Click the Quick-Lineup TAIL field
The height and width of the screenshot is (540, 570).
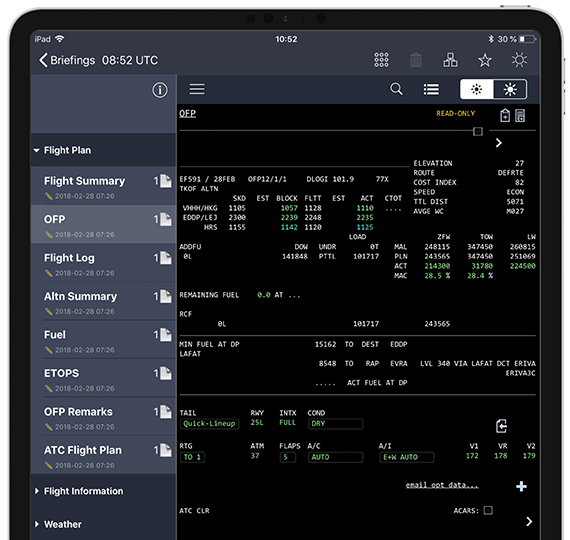pyautogui.click(x=209, y=424)
